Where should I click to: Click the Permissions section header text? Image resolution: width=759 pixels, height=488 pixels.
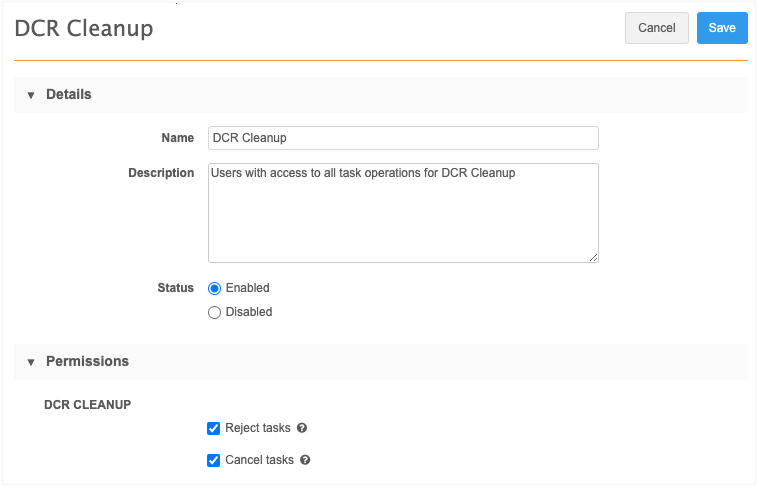[x=87, y=362]
